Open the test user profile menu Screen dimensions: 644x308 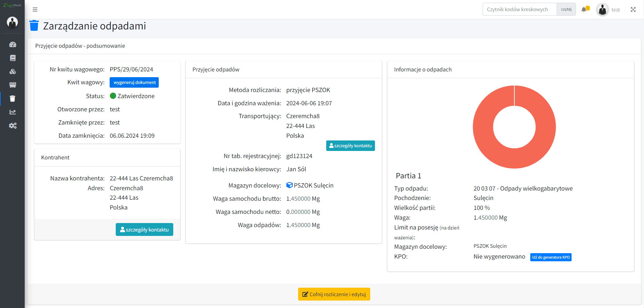[x=608, y=9]
